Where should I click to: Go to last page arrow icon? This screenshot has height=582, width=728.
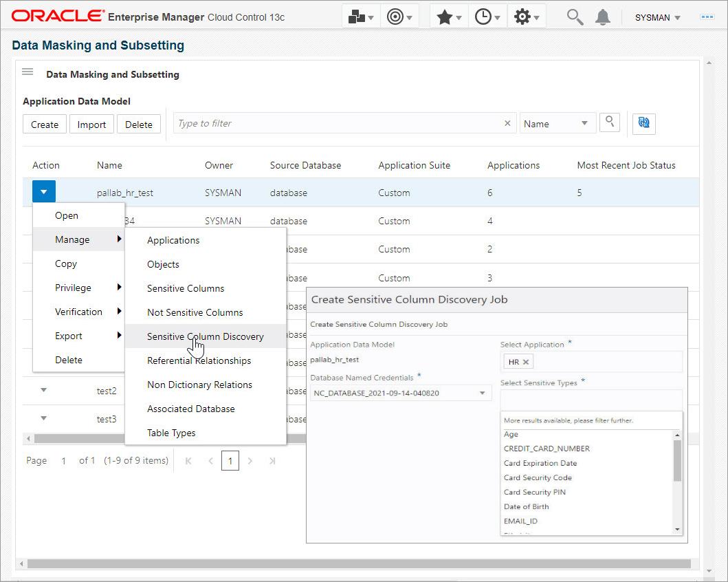(272, 461)
